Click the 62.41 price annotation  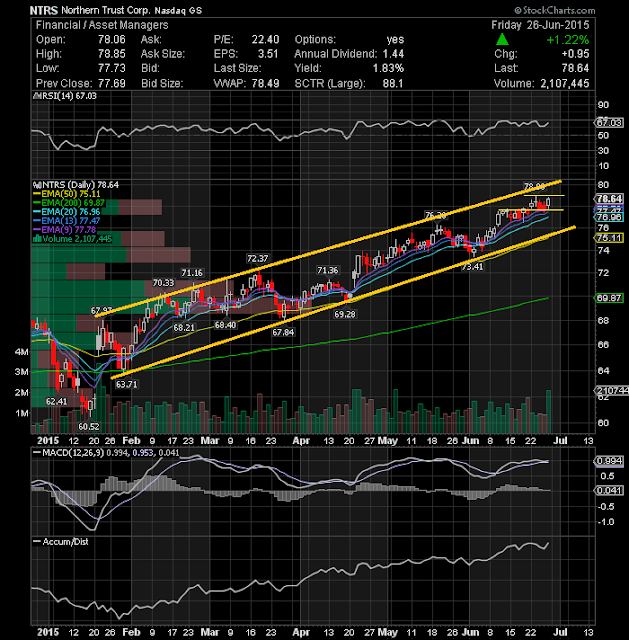(x=56, y=401)
